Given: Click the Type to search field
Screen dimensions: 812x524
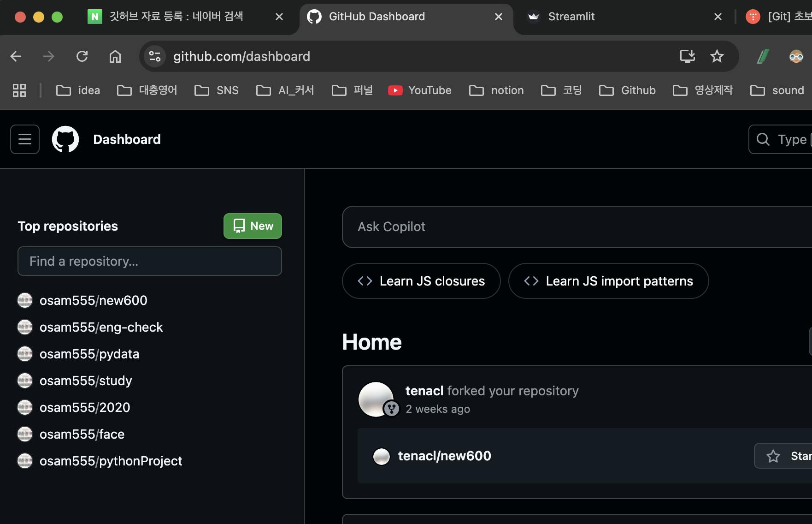Looking at the screenshot, I should point(781,139).
